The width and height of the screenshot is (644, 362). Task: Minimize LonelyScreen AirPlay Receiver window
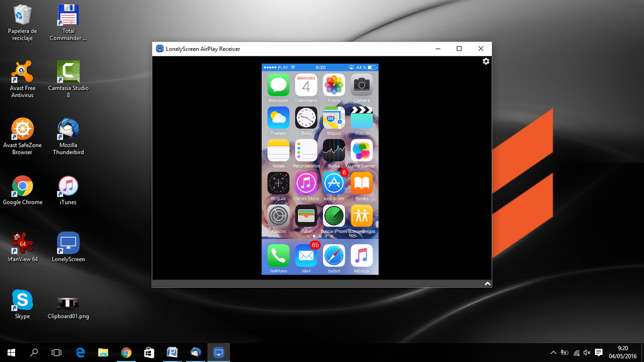coord(438,49)
